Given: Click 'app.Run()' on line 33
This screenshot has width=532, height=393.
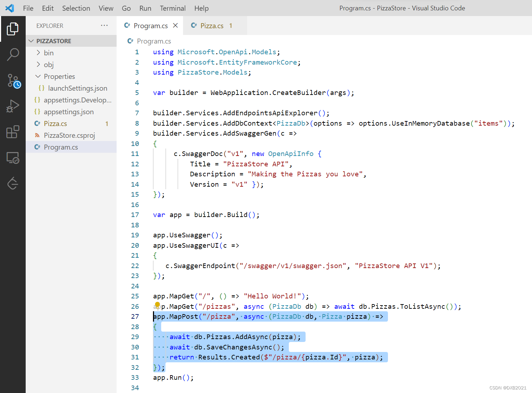Looking at the screenshot, I should point(171,378).
